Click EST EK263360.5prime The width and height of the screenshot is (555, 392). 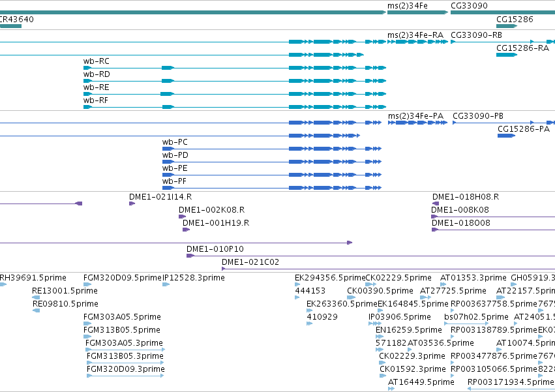pos(342,304)
